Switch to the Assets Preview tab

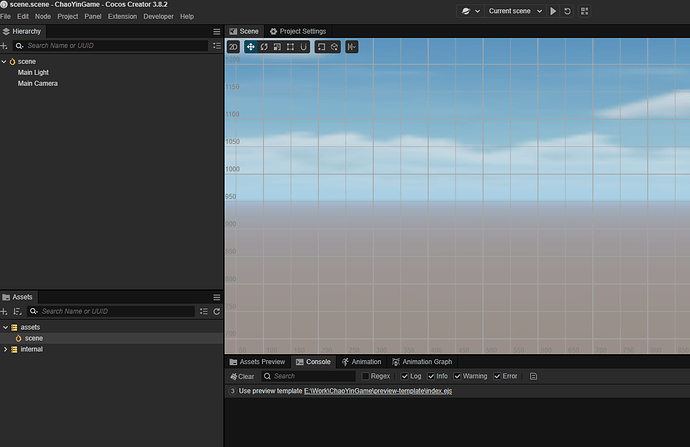tap(257, 362)
